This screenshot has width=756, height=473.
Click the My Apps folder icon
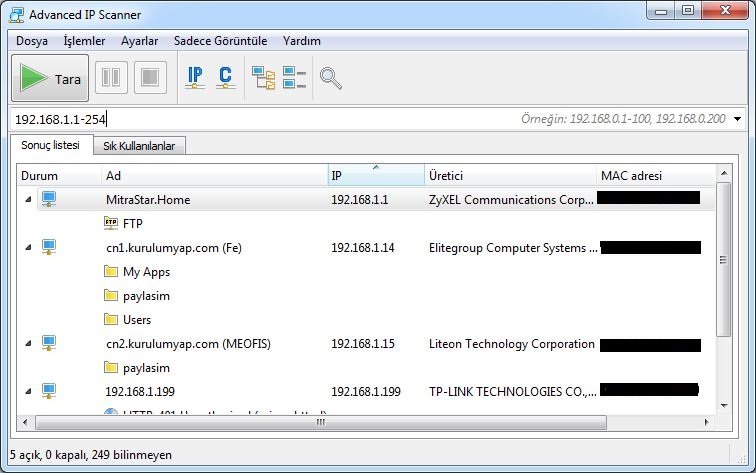tap(111, 271)
